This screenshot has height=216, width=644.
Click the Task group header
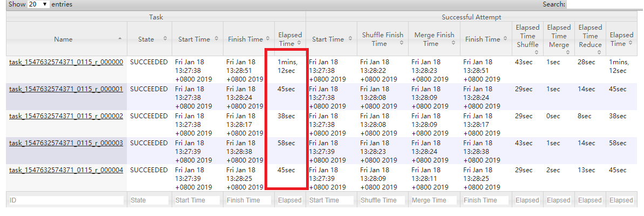(156, 17)
